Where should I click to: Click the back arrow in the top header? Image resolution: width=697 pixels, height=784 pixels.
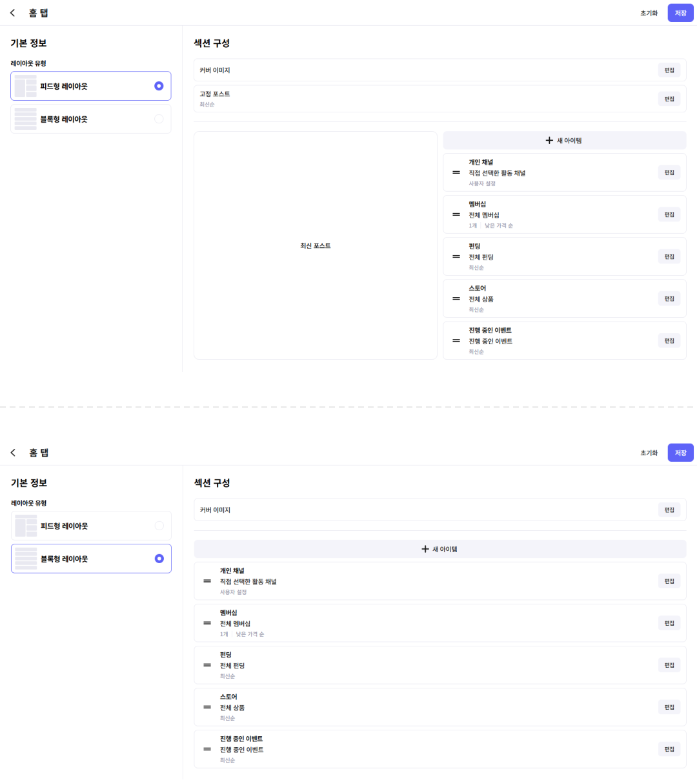pyautogui.click(x=13, y=13)
